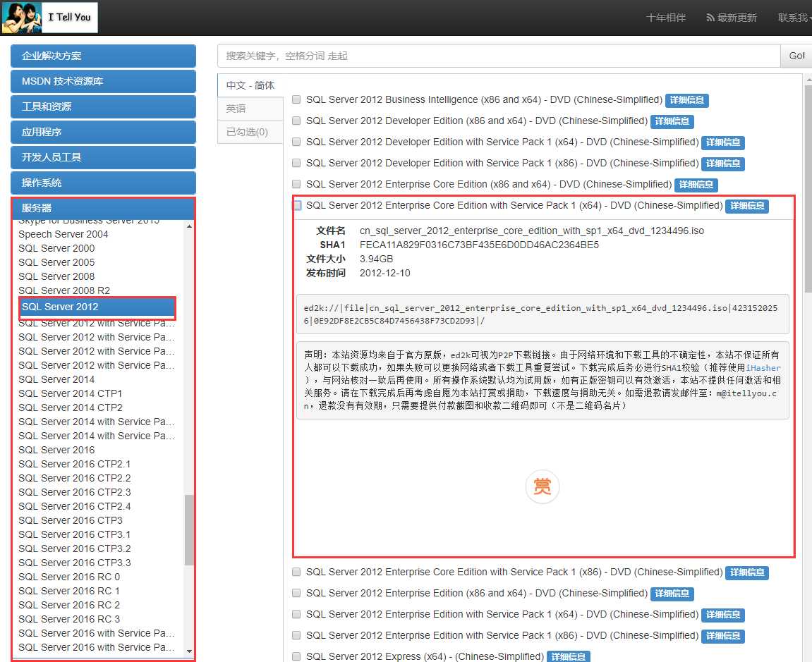Switch to the 中文 - 简体 language tab
Image resolution: width=812 pixels, height=662 pixels.
pyautogui.click(x=250, y=85)
